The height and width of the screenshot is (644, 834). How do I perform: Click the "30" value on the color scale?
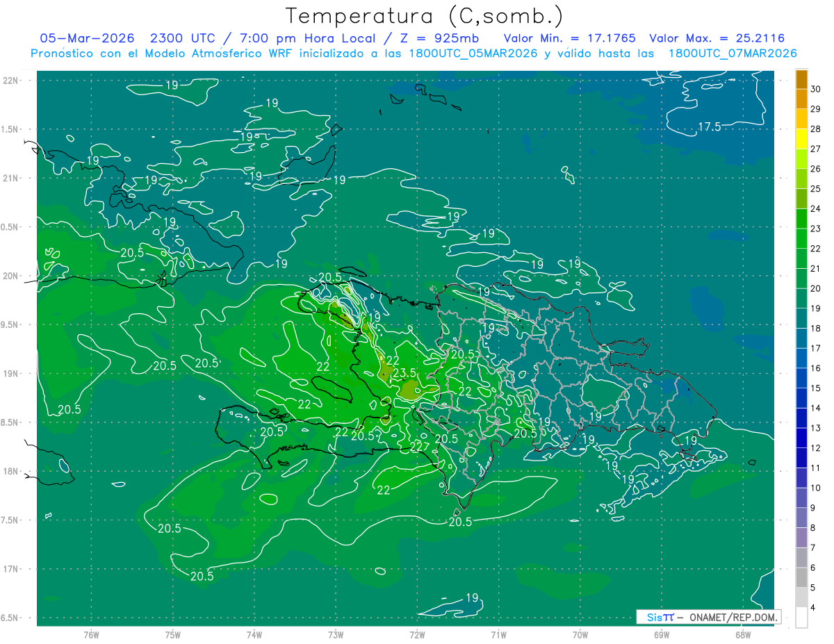point(816,89)
